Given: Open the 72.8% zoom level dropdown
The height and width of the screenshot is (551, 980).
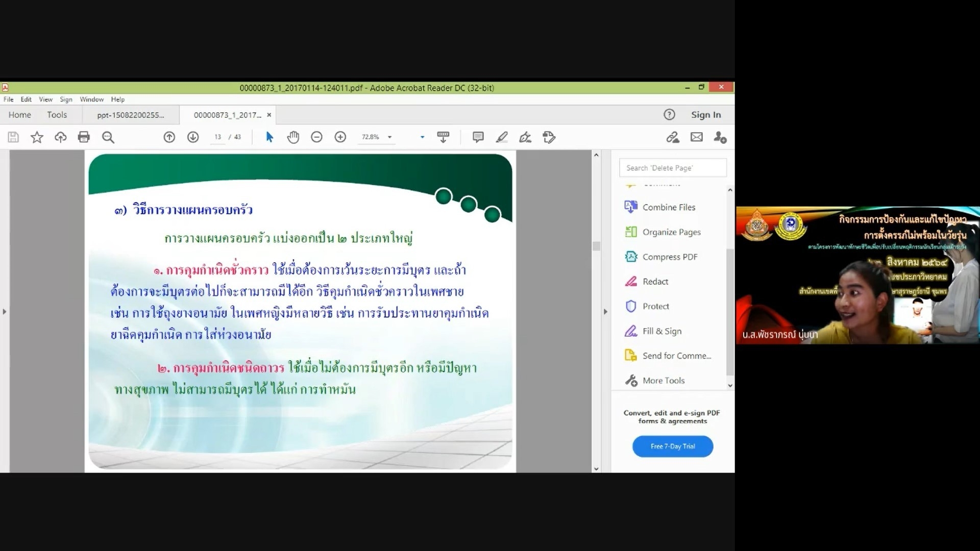Looking at the screenshot, I should click(x=389, y=137).
